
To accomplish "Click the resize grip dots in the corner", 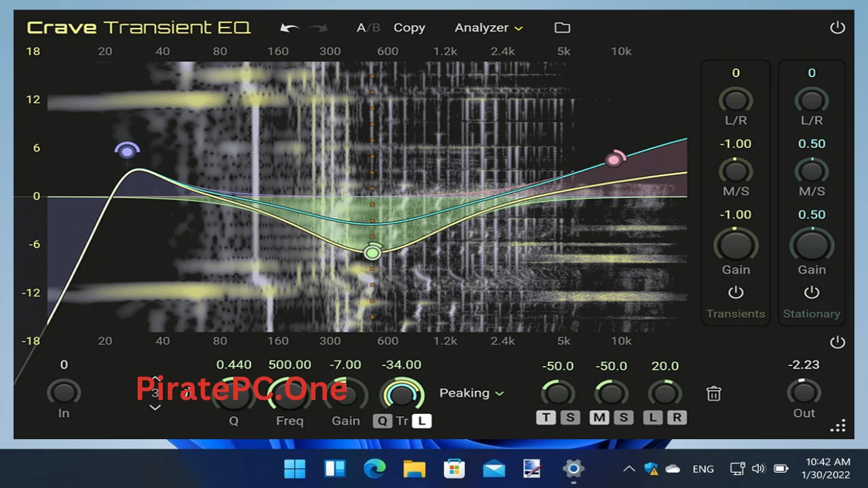I will tap(838, 426).
